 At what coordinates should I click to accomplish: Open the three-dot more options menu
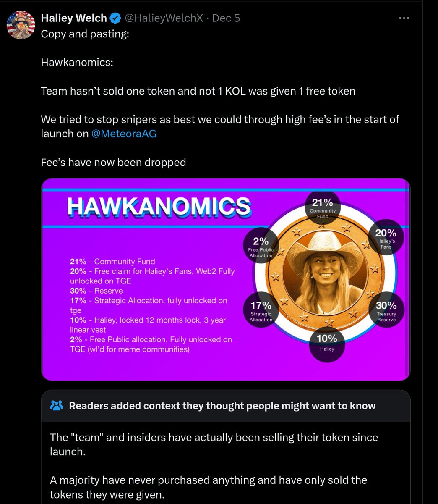pyautogui.click(x=404, y=18)
